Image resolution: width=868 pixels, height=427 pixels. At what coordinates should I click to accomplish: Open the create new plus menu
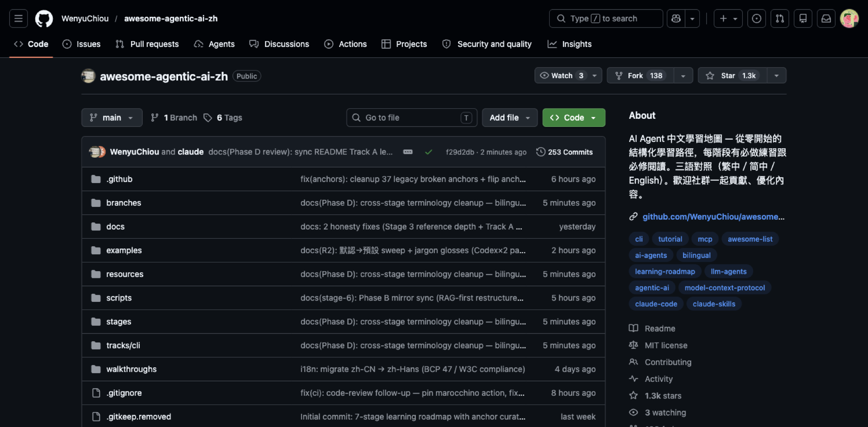728,19
